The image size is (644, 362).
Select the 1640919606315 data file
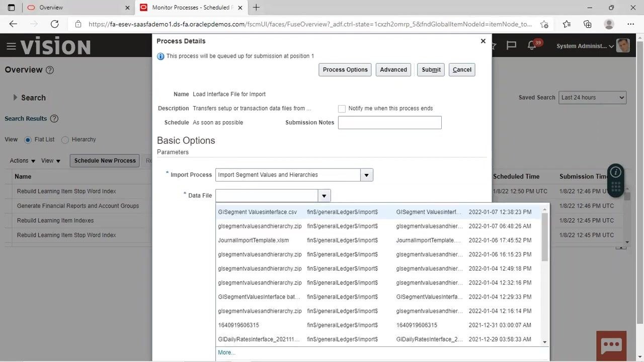click(378, 325)
